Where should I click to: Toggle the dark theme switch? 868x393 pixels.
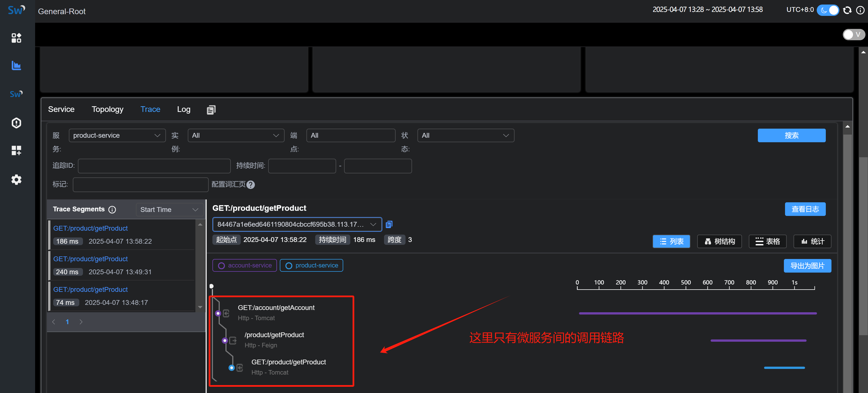coord(828,10)
